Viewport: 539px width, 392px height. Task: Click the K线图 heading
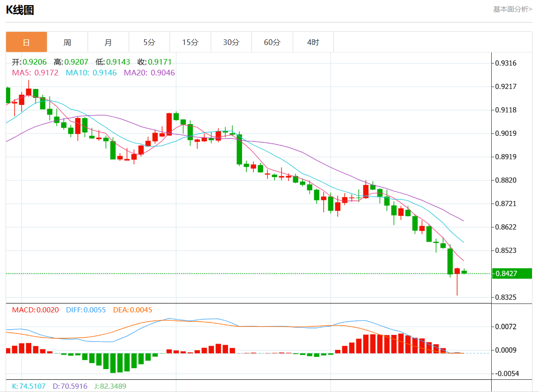pos(20,10)
